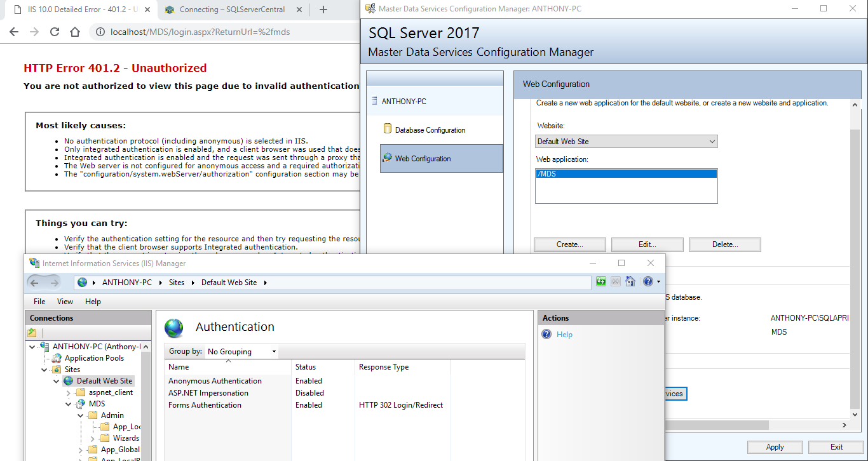Switch to the Connecting – SQLServerCentral tab
Image resolution: width=868 pixels, height=461 pixels.
click(231, 10)
